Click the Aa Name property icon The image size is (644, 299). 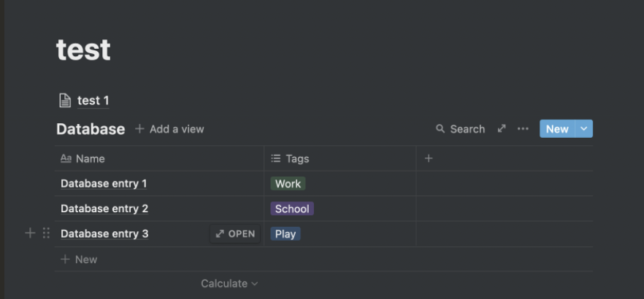pyautogui.click(x=66, y=158)
